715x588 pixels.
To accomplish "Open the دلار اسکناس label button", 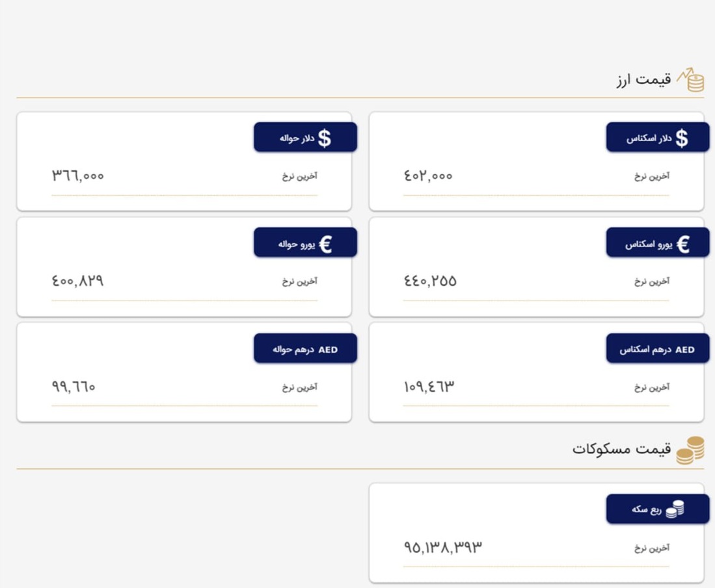I will [x=658, y=137].
